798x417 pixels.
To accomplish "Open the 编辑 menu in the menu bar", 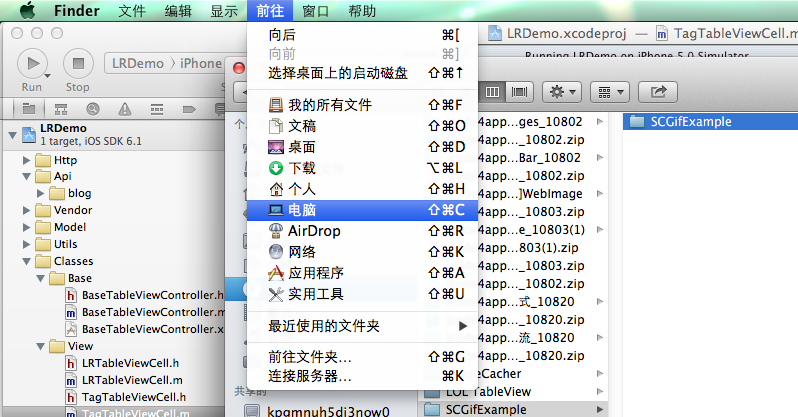I will click(178, 11).
